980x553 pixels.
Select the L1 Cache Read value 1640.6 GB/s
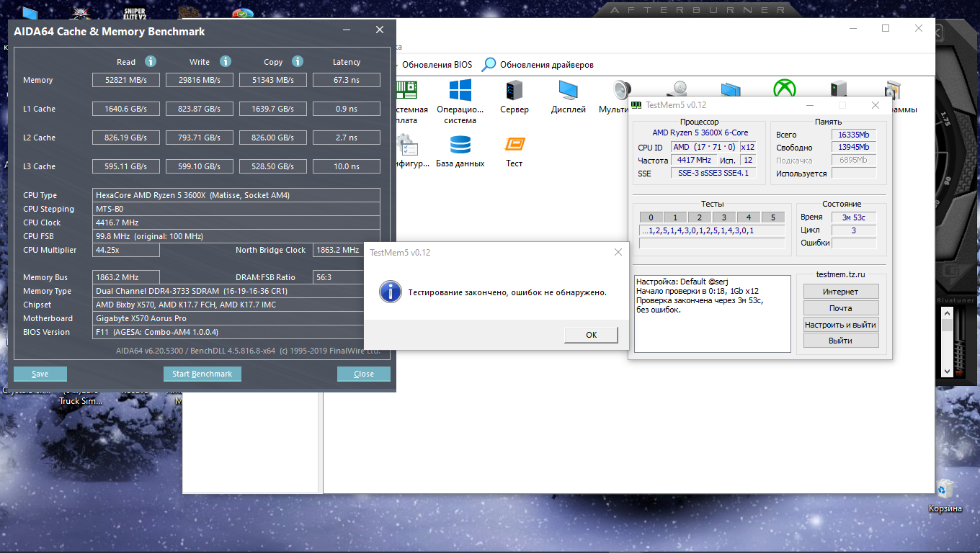point(126,109)
